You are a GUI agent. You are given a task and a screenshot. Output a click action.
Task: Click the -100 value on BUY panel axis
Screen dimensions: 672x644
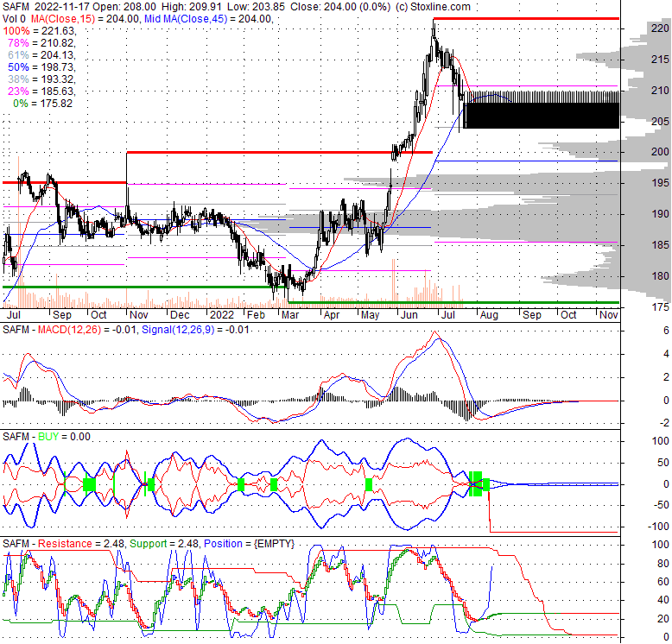pyautogui.click(x=658, y=527)
